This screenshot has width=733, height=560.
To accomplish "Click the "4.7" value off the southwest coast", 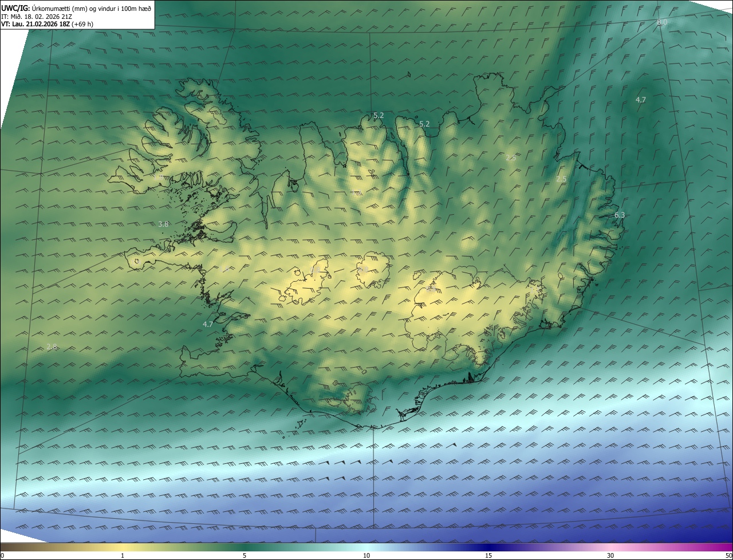I will click(208, 324).
